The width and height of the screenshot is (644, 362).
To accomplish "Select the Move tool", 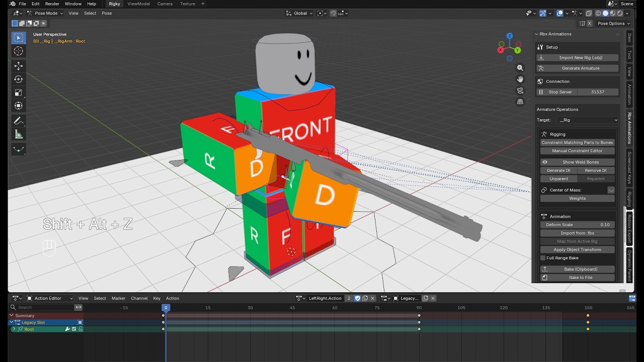I will (x=19, y=66).
